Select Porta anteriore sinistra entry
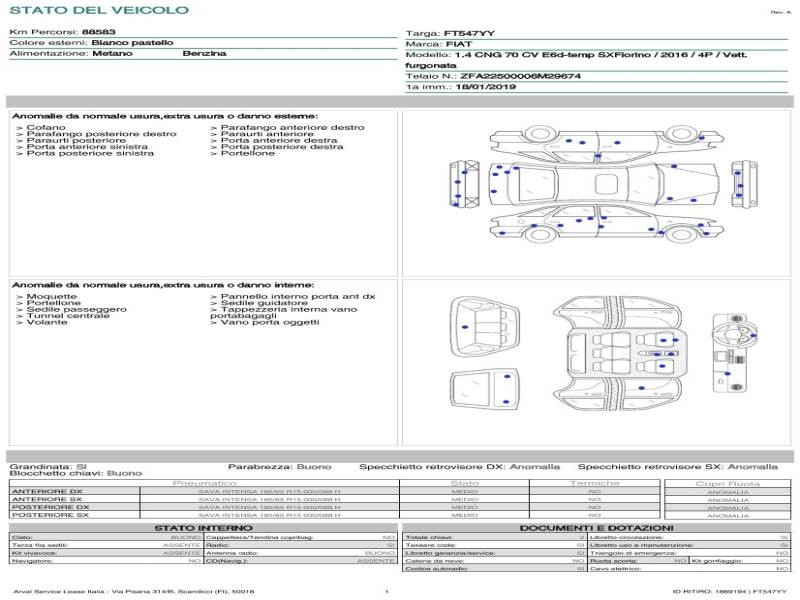The width and height of the screenshot is (800, 600). pyautogui.click(x=82, y=147)
